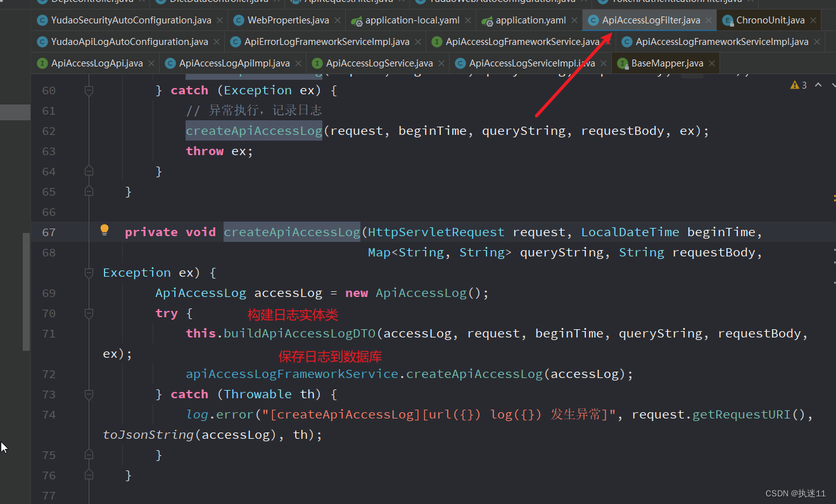The width and height of the screenshot is (836, 504).
Task: Close the WebProperties.java tab
Action: point(338,20)
